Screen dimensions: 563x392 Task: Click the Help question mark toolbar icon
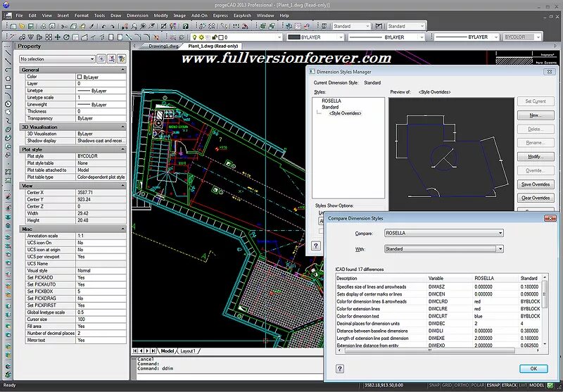click(x=186, y=26)
